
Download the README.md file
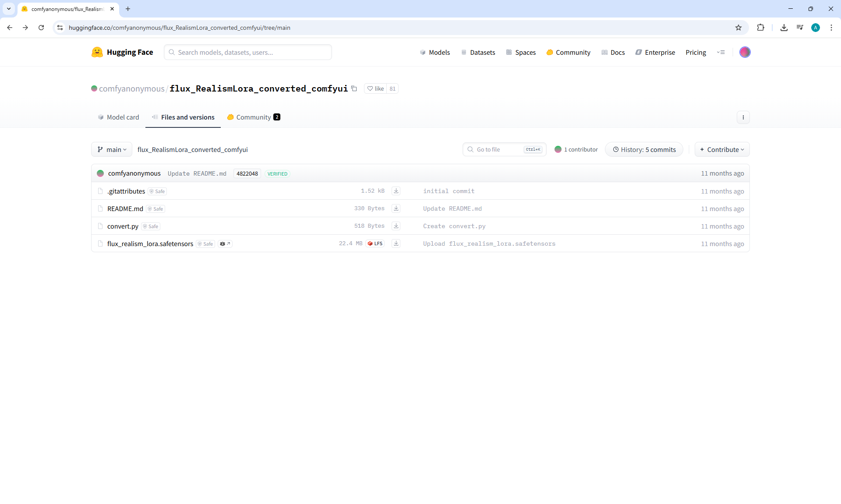396,208
